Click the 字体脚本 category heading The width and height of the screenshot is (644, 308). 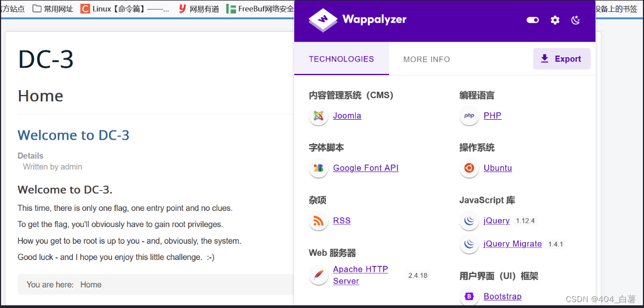[326, 148]
